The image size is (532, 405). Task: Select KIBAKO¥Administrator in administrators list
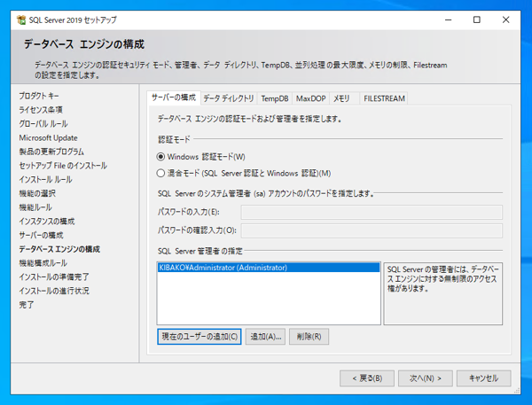click(x=269, y=268)
